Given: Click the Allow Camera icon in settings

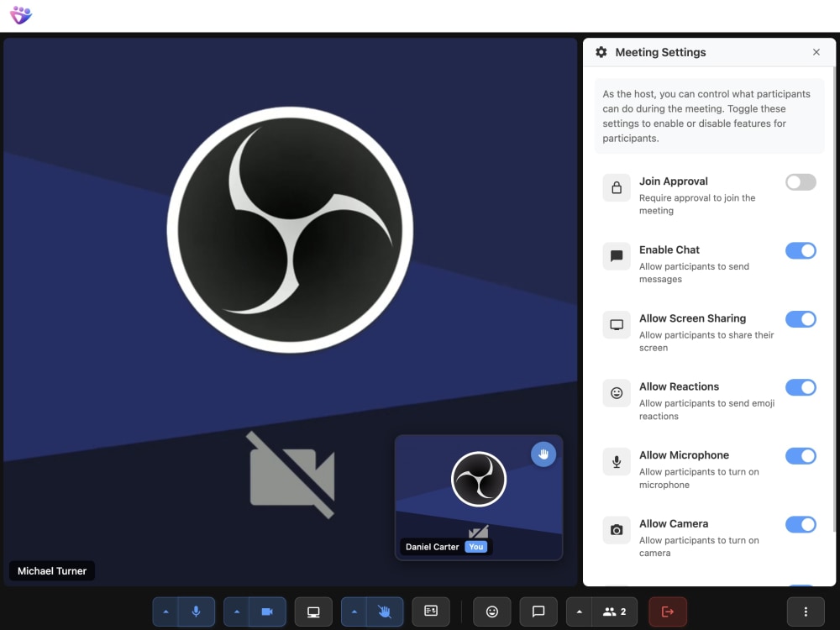Looking at the screenshot, I should pyautogui.click(x=617, y=530).
